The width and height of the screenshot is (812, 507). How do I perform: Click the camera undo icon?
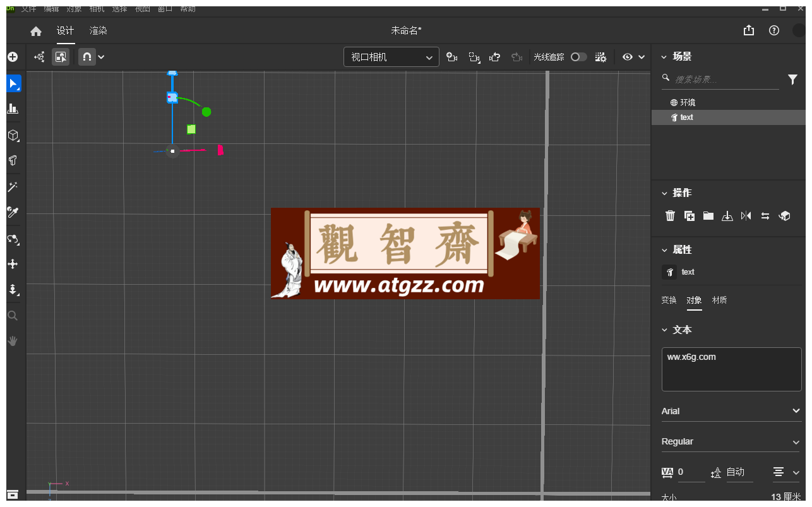tap(495, 57)
